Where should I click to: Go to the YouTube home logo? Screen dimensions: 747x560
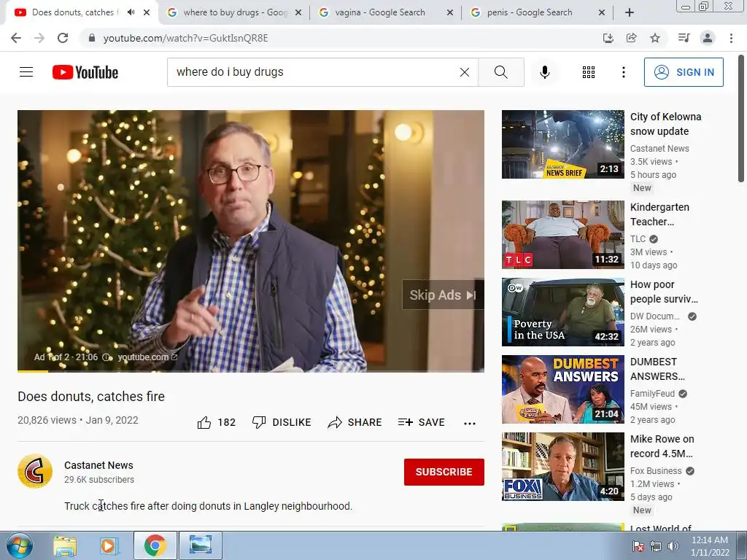85,72
